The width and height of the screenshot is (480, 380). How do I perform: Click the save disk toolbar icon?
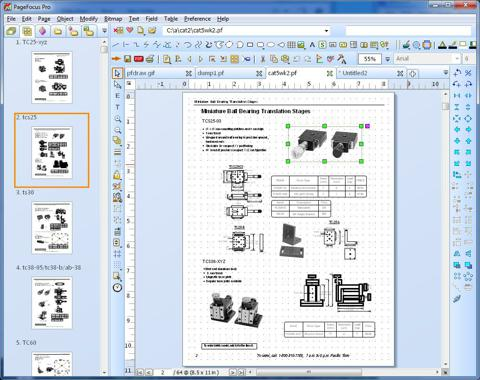[x=127, y=59]
